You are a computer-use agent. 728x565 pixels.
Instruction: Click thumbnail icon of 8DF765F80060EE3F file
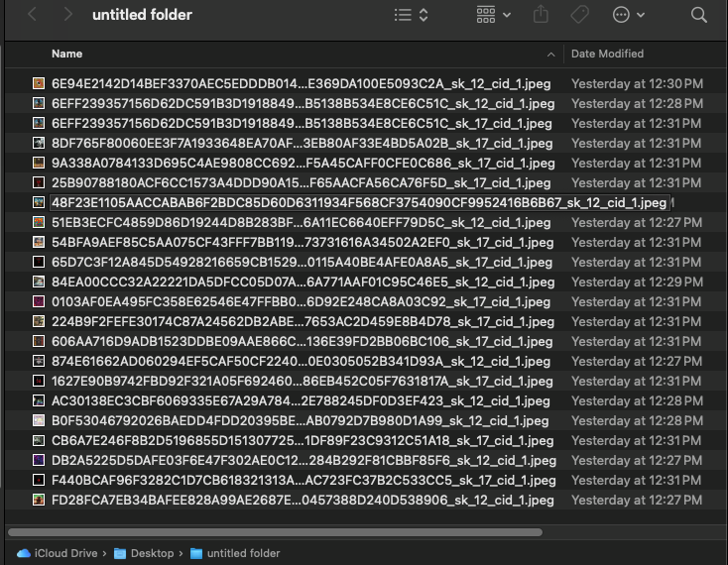coord(39,143)
